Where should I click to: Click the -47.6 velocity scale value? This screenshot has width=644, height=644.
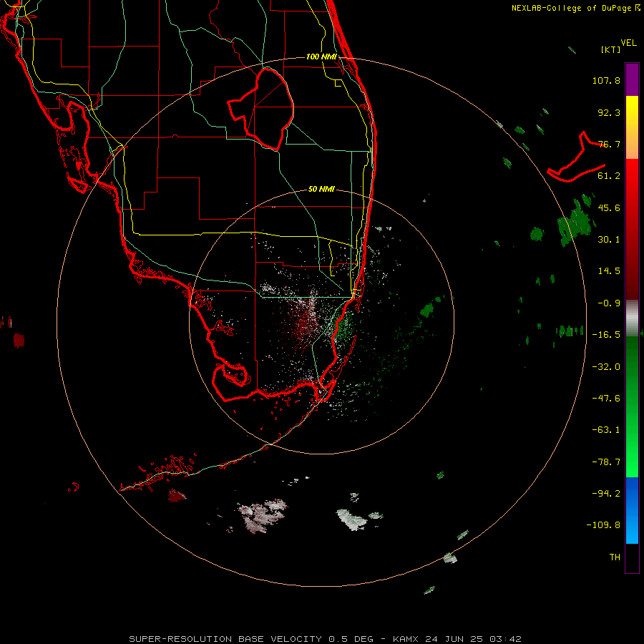click(606, 399)
